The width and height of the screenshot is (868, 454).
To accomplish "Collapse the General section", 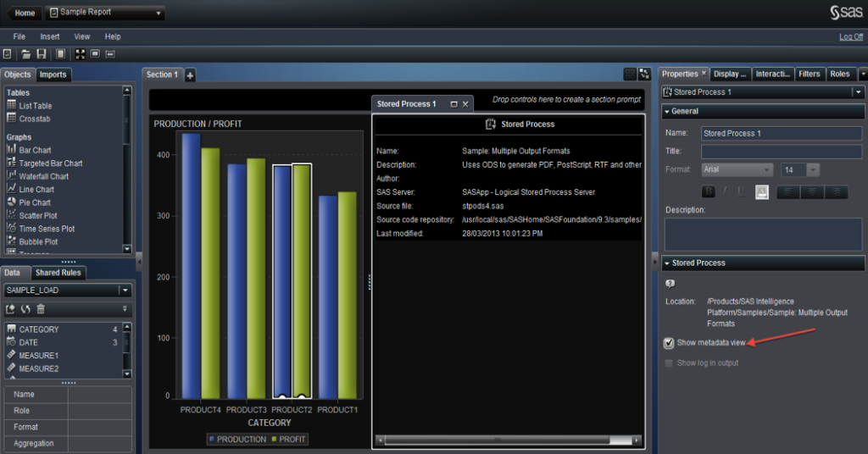I will tap(667, 112).
